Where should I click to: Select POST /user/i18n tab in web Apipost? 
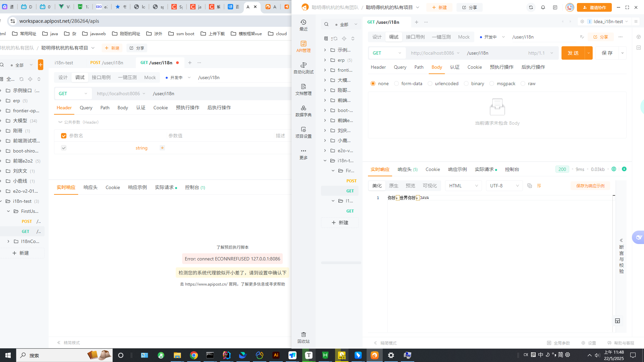point(107,63)
